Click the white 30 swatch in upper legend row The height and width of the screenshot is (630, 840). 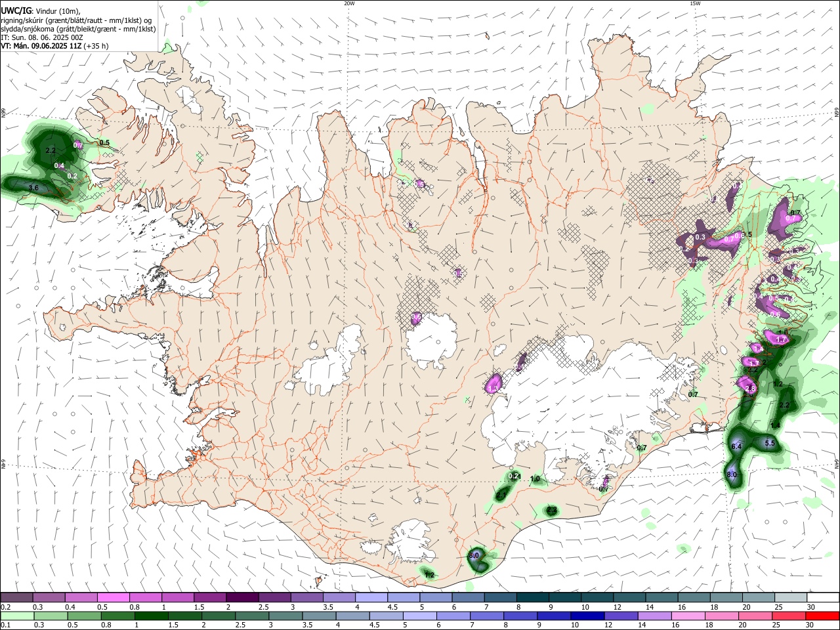[824, 597]
